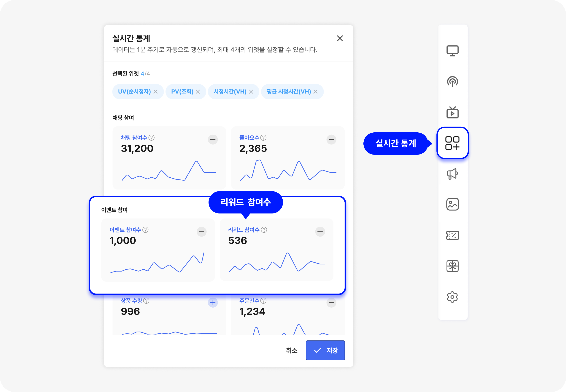
Task: Click the 리워드 참여수 trend chart
Action: tap(277, 262)
